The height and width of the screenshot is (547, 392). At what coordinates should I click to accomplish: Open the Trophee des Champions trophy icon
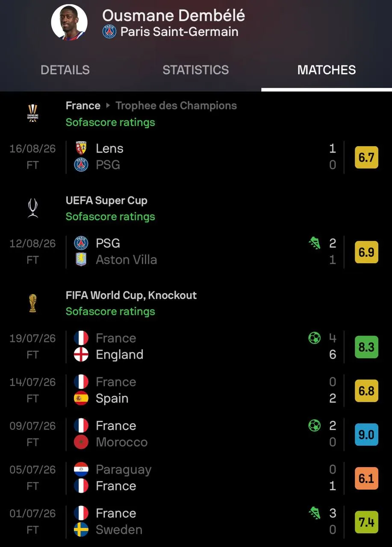point(33,113)
